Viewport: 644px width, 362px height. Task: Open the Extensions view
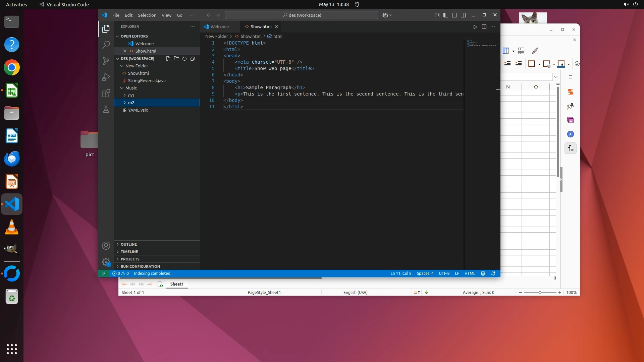pyautogui.click(x=106, y=93)
